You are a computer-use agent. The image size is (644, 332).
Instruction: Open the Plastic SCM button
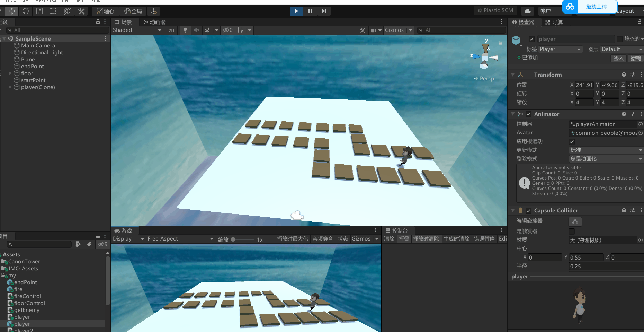496,10
